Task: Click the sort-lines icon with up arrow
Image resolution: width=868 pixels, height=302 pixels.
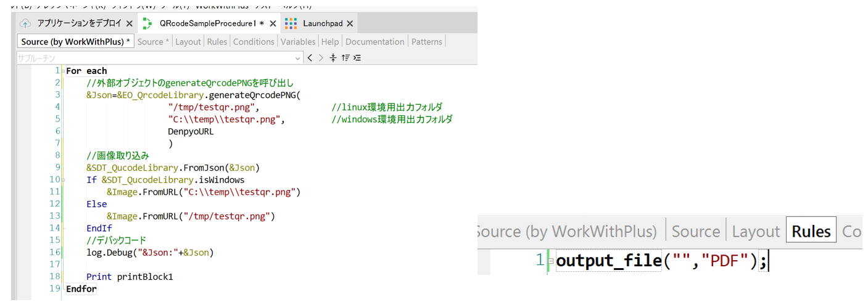Action: (x=345, y=58)
